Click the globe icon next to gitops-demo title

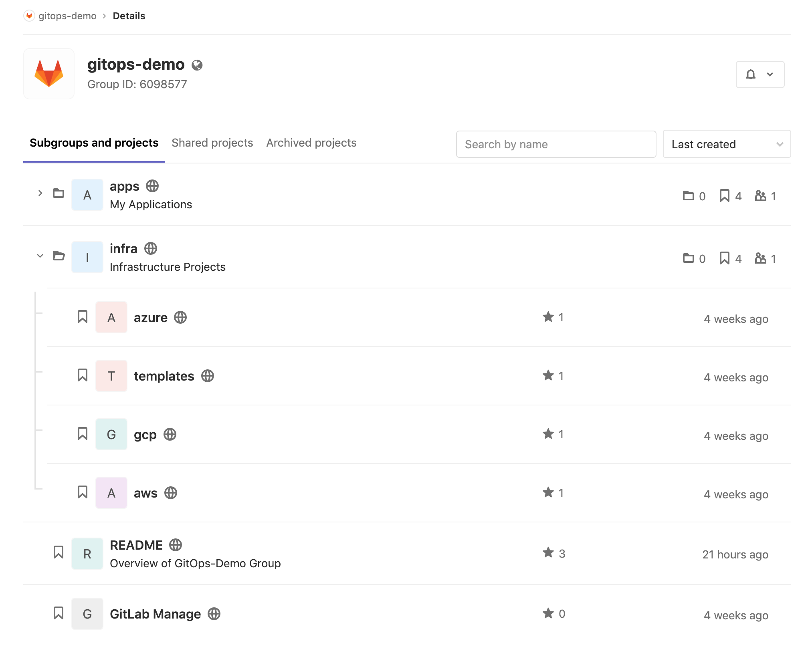click(198, 64)
